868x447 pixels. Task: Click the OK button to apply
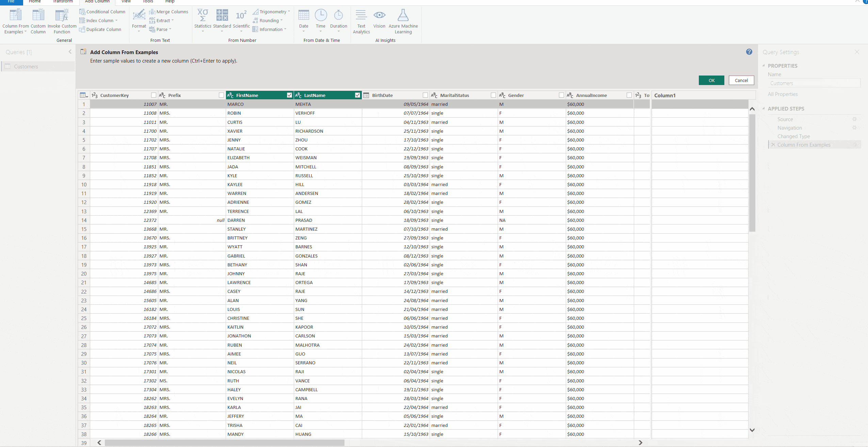click(x=711, y=80)
